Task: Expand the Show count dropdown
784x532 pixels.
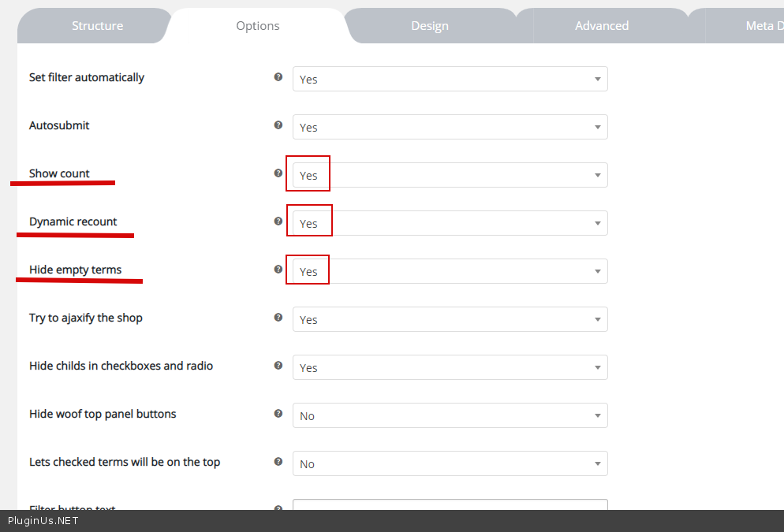Action: click(450, 175)
